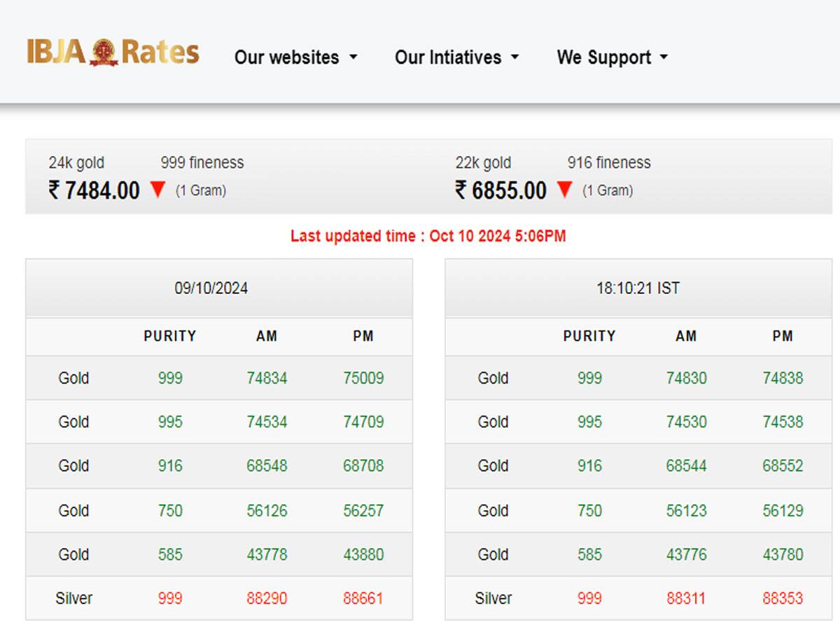
Task: Select the value 74538
Action: point(783,422)
